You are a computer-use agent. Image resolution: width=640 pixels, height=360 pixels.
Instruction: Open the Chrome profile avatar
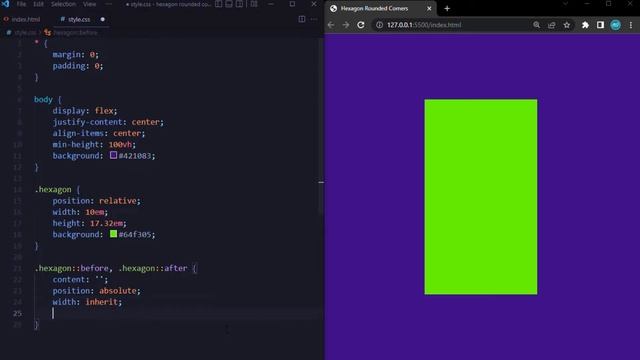pyautogui.click(x=616, y=25)
